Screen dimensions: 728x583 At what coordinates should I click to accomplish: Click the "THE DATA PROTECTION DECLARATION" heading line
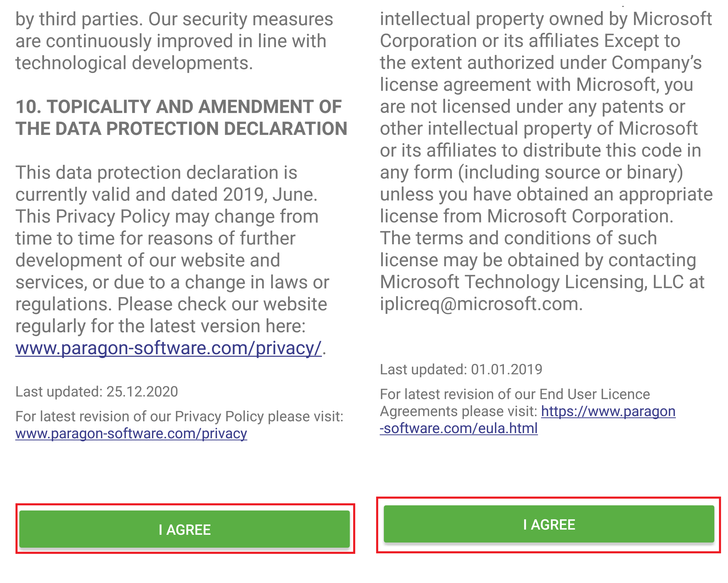click(x=181, y=128)
